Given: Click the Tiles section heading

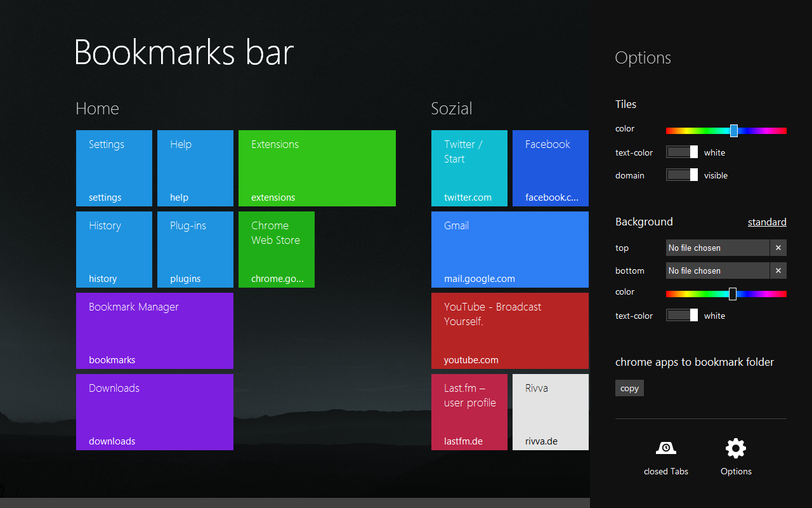Looking at the screenshot, I should pyautogui.click(x=625, y=104).
